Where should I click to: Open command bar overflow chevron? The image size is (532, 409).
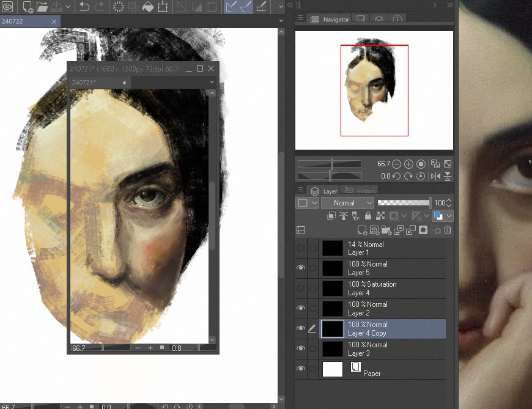click(x=281, y=7)
